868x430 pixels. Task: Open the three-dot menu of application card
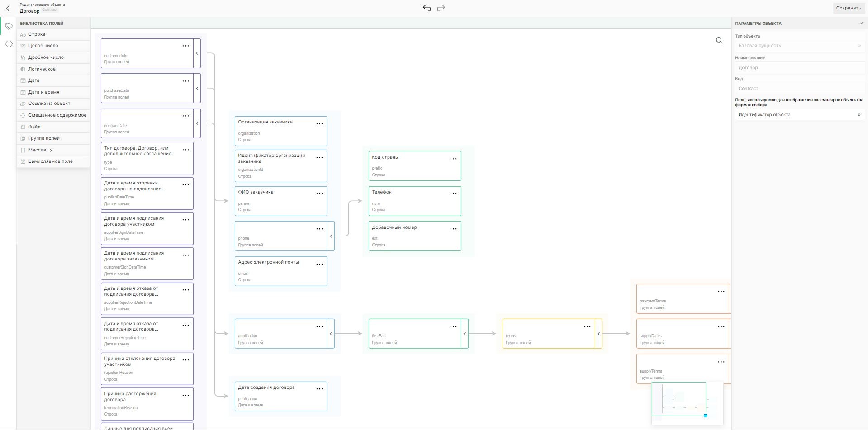click(x=319, y=327)
